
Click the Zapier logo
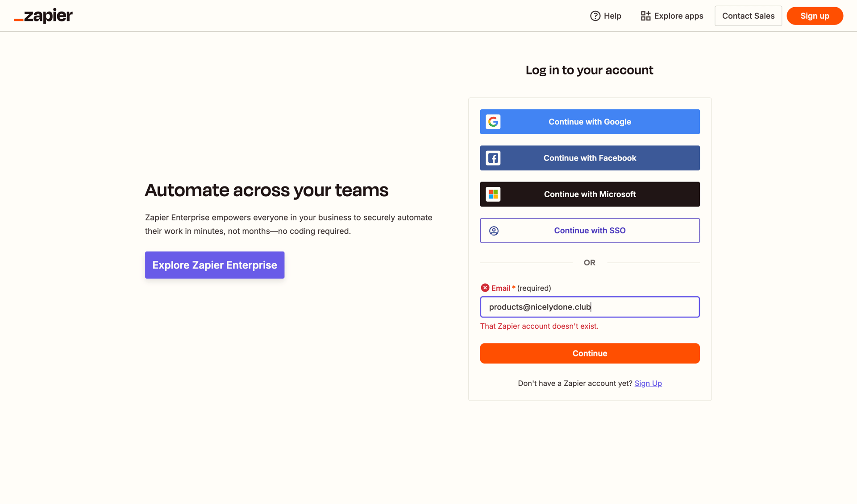click(x=43, y=16)
